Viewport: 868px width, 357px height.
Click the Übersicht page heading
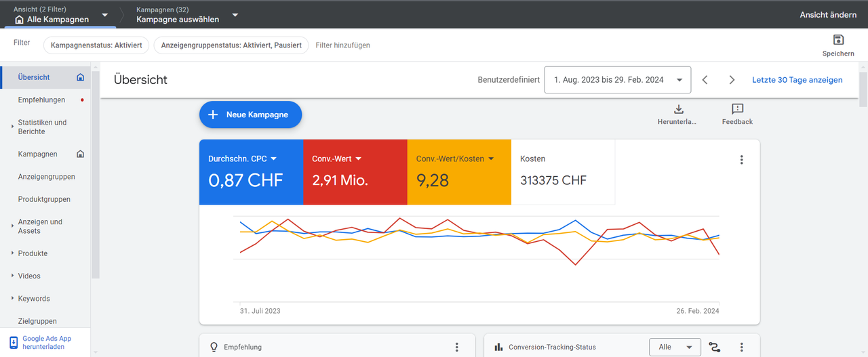click(x=140, y=80)
